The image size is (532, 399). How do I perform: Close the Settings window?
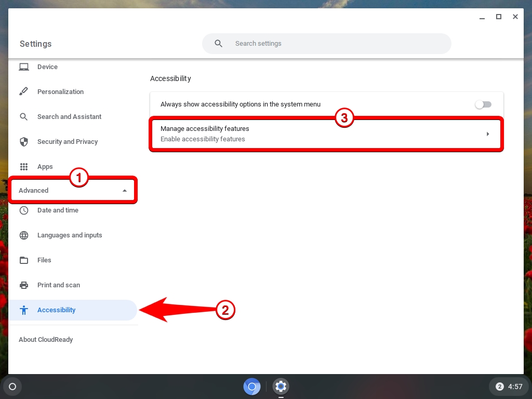[x=515, y=17]
